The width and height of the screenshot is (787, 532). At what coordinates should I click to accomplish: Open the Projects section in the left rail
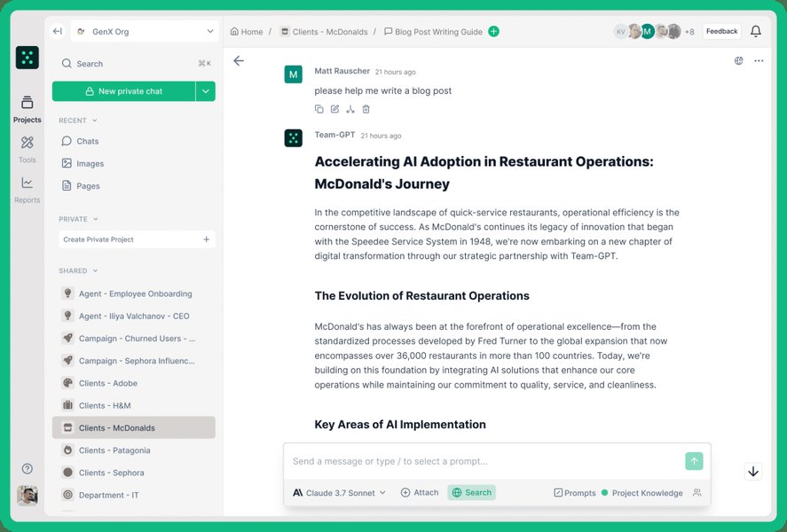pyautogui.click(x=28, y=109)
